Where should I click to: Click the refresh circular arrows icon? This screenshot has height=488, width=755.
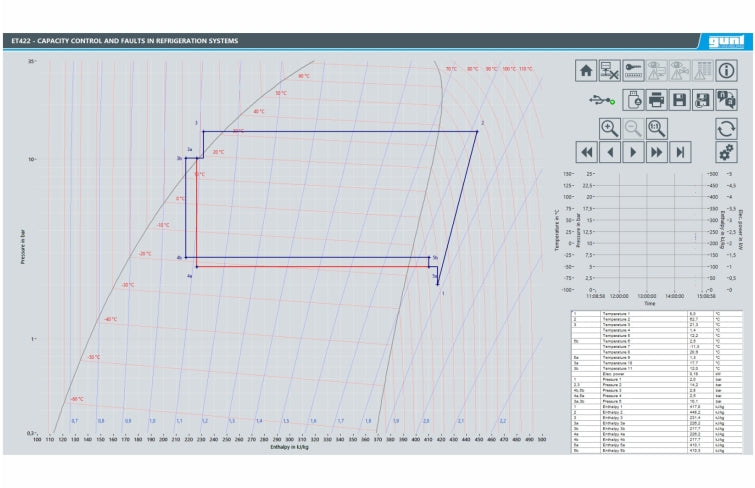point(726,128)
